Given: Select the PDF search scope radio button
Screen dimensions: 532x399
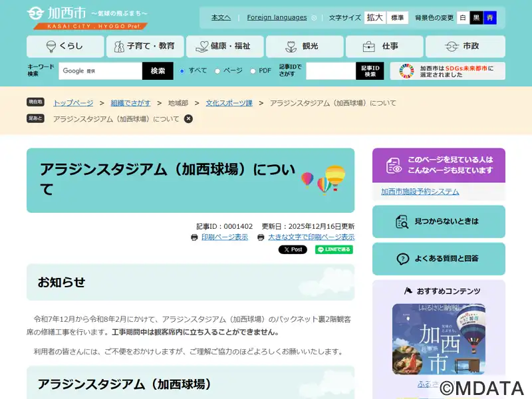Looking at the screenshot, I should 253,71.
